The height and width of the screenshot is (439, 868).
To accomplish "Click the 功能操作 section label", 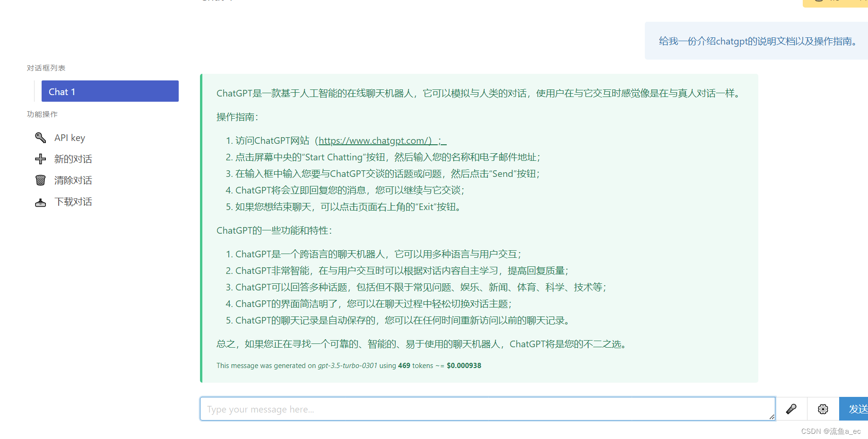I will [x=42, y=114].
